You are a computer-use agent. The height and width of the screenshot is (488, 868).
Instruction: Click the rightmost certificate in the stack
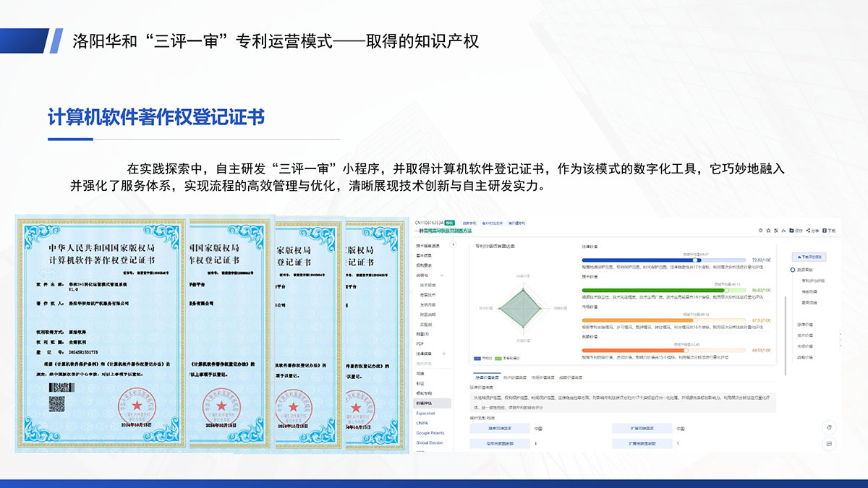point(378,334)
